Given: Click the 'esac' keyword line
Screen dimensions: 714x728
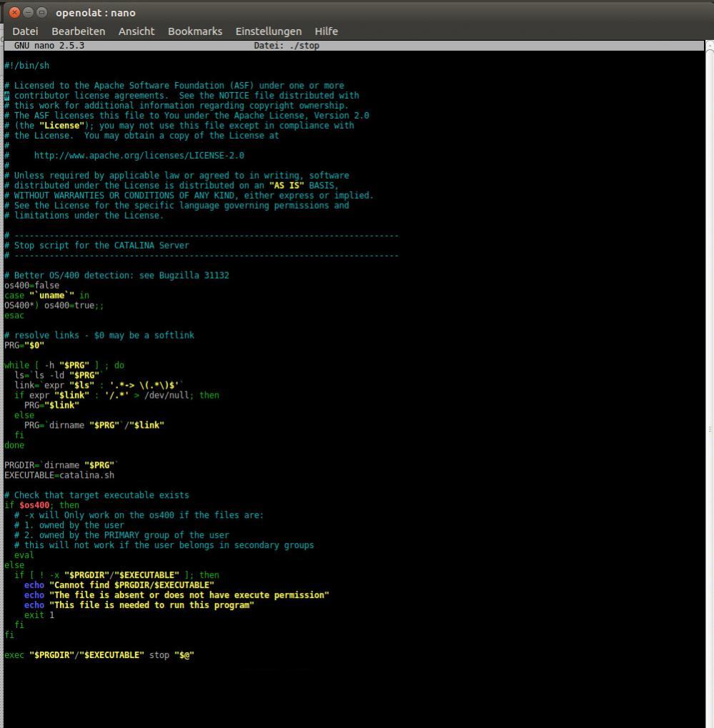Looking at the screenshot, I should (x=14, y=315).
